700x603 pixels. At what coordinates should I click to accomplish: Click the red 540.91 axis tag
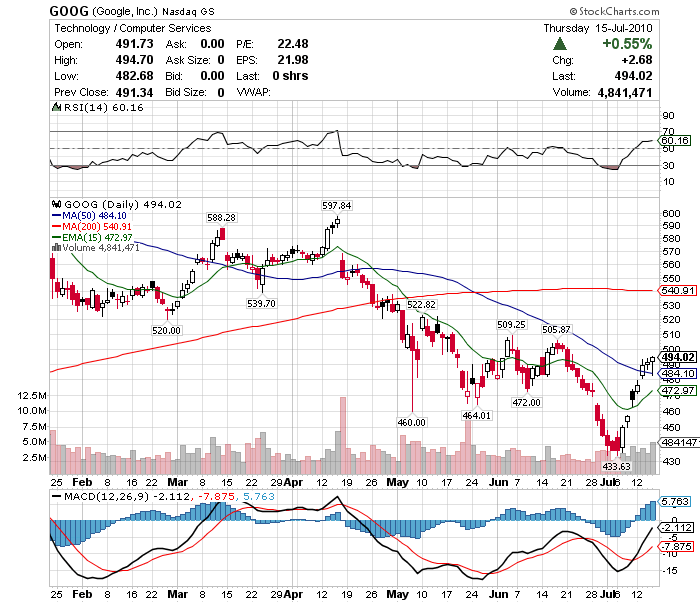tap(677, 291)
